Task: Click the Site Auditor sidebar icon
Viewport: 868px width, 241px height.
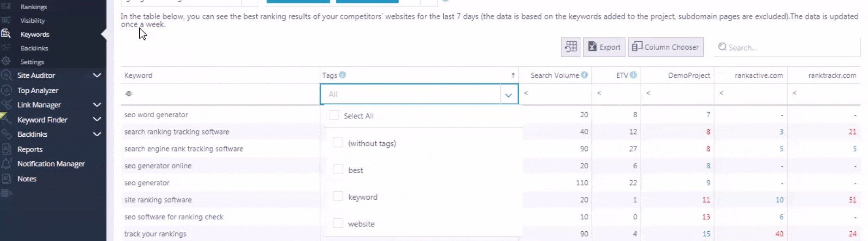Action: click(6, 76)
